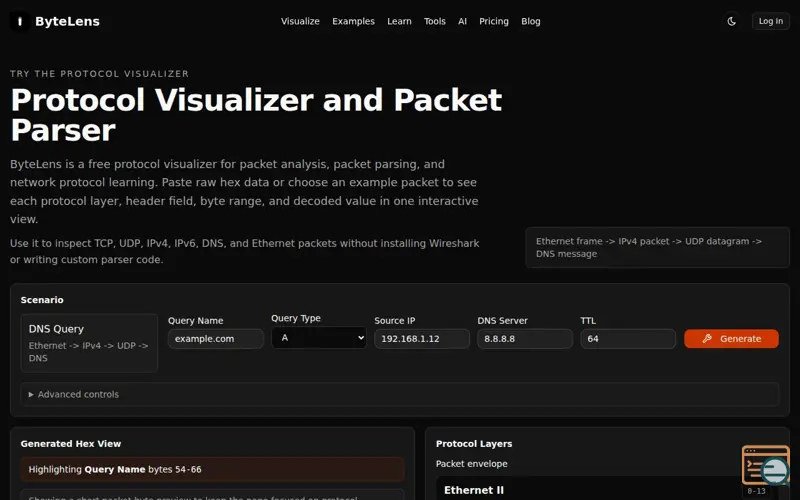This screenshot has height=500, width=800.
Task: Go to the Learn page
Action: (x=399, y=21)
